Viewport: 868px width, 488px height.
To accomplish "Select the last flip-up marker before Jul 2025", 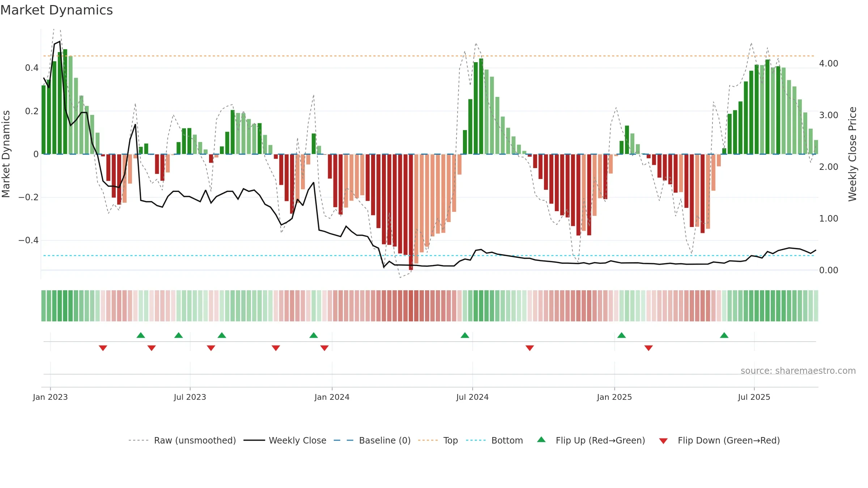I will (x=724, y=335).
